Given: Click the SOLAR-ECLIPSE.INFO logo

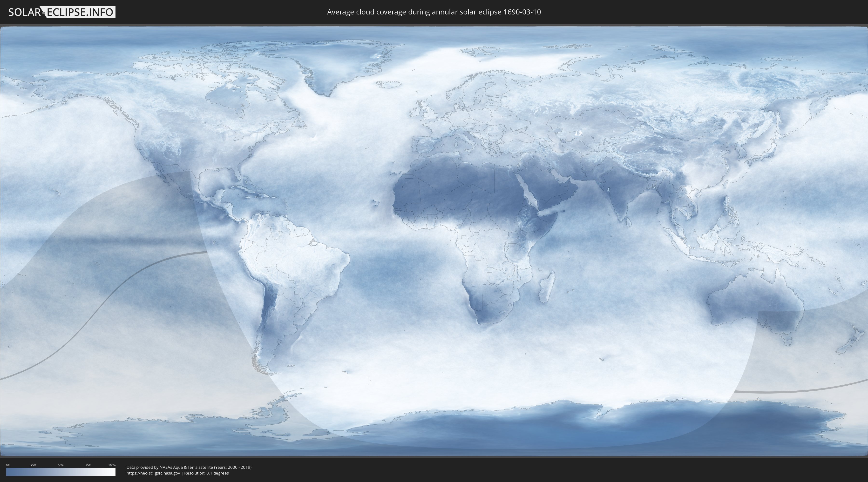Looking at the screenshot, I should click(62, 12).
